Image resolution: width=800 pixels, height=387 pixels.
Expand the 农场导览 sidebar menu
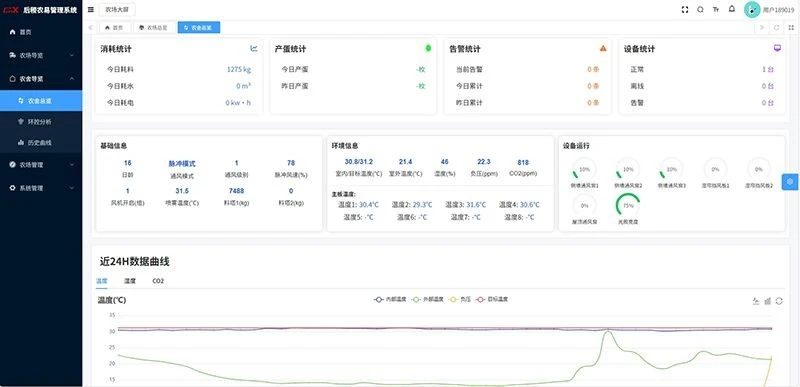click(x=41, y=55)
